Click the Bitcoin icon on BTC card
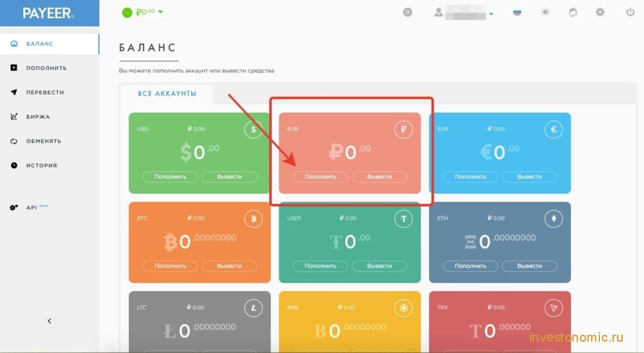The height and width of the screenshot is (353, 644). click(x=253, y=218)
